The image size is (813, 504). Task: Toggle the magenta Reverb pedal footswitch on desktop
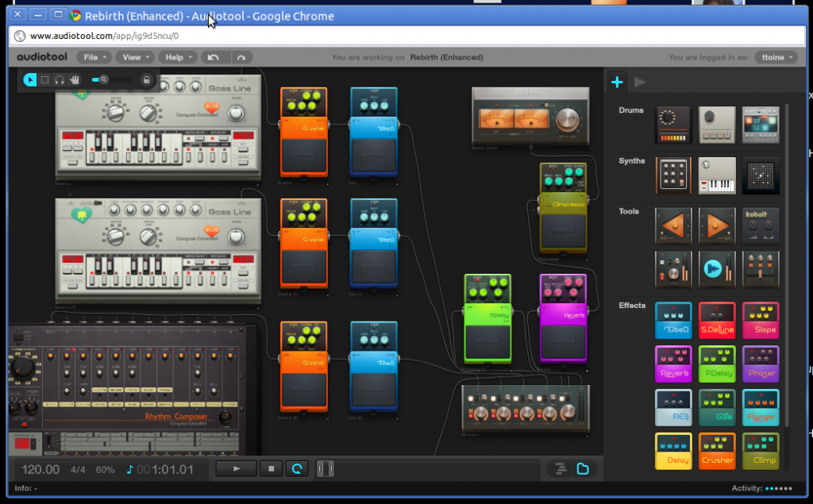563,341
